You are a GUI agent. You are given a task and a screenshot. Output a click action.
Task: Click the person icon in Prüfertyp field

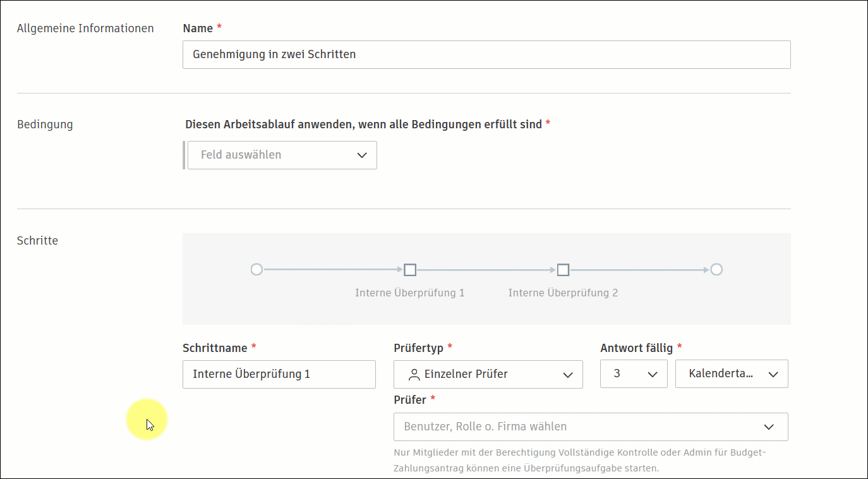tap(414, 374)
